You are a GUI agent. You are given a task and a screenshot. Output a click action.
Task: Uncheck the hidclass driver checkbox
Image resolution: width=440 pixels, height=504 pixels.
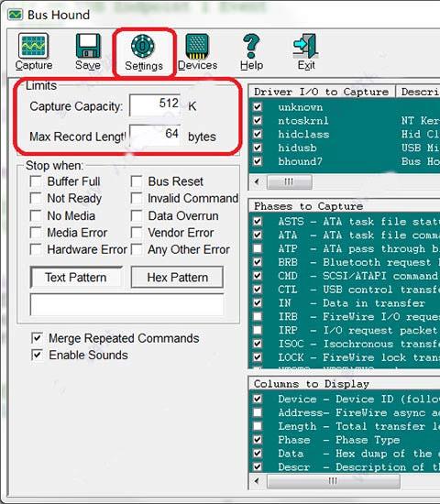click(x=258, y=134)
